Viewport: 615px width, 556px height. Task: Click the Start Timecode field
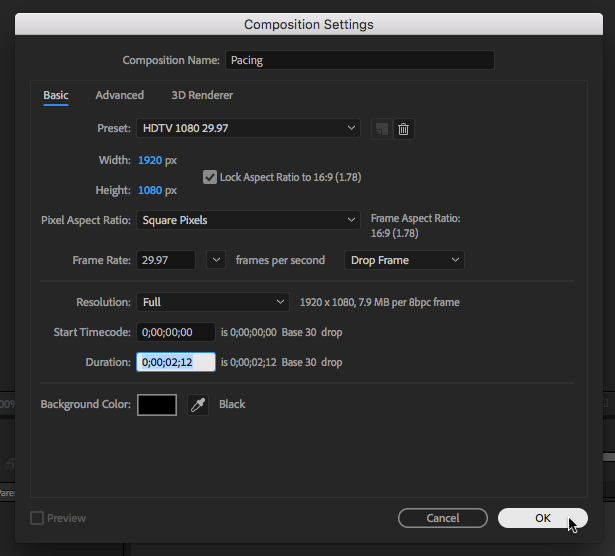[175, 332]
